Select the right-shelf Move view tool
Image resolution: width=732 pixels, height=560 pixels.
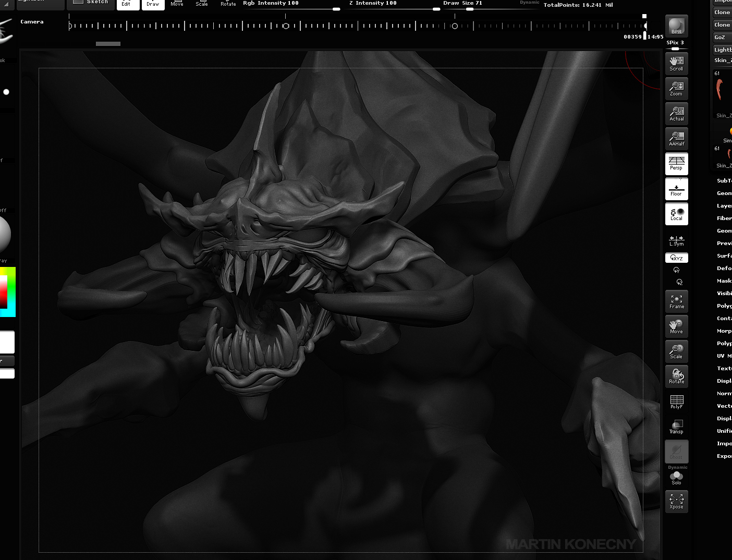click(676, 326)
